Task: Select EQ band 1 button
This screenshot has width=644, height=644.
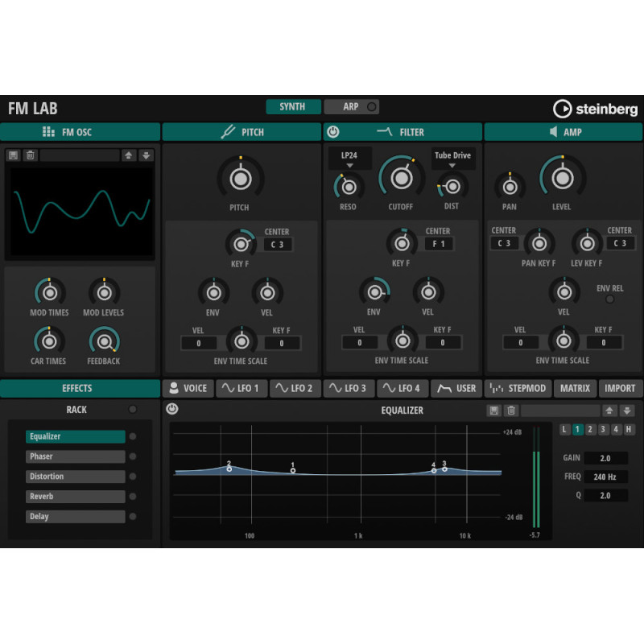Action: 577,430
